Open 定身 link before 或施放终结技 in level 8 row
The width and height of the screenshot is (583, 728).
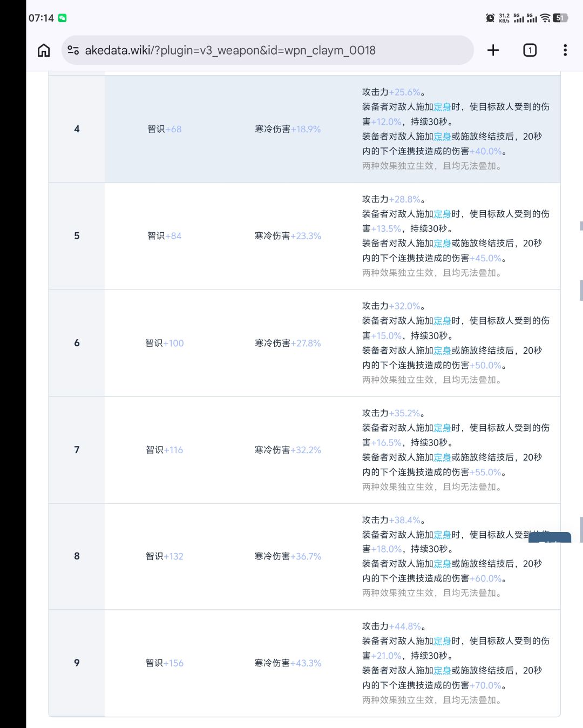(442, 564)
